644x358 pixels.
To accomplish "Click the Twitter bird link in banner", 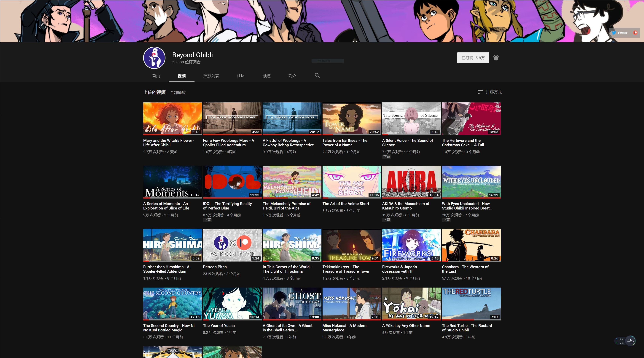I will pos(614,33).
